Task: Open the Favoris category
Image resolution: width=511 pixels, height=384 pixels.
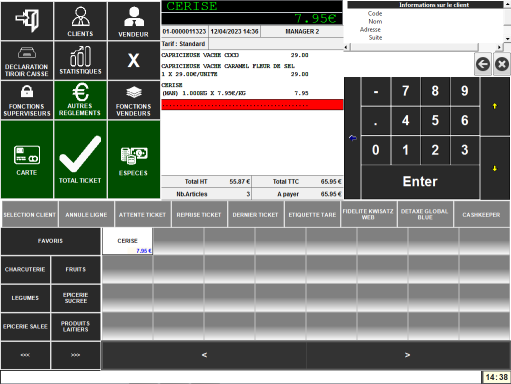Action: point(51,241)
